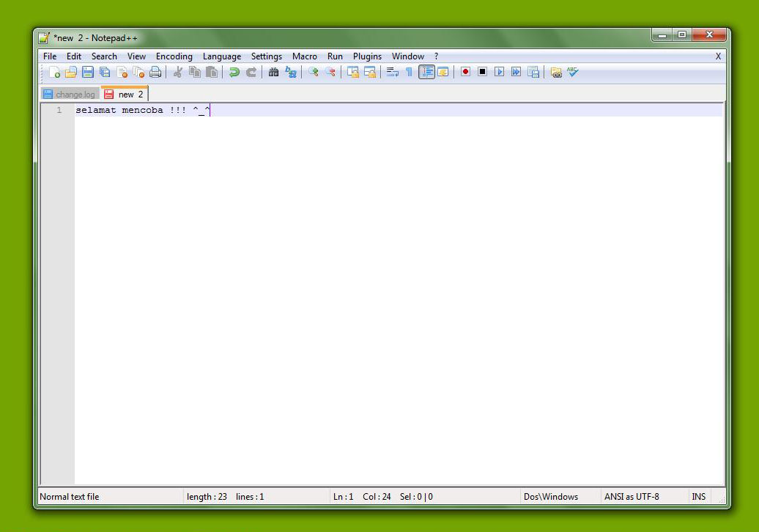Click the User Defined Language icon
759x532 pixels.
[x=443, y=72]
